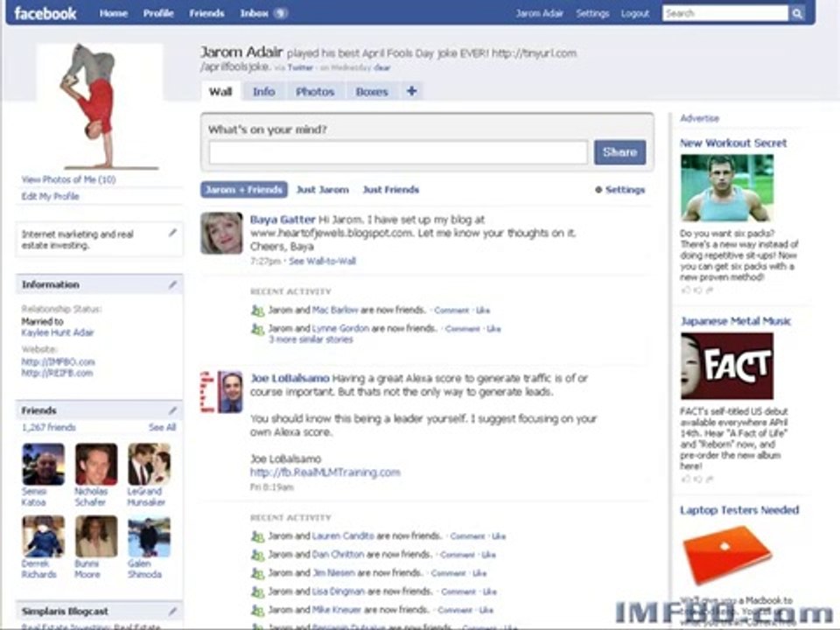Expand 3 more similar stories
The image size is (840, 630).
click(x=311, y=339)
